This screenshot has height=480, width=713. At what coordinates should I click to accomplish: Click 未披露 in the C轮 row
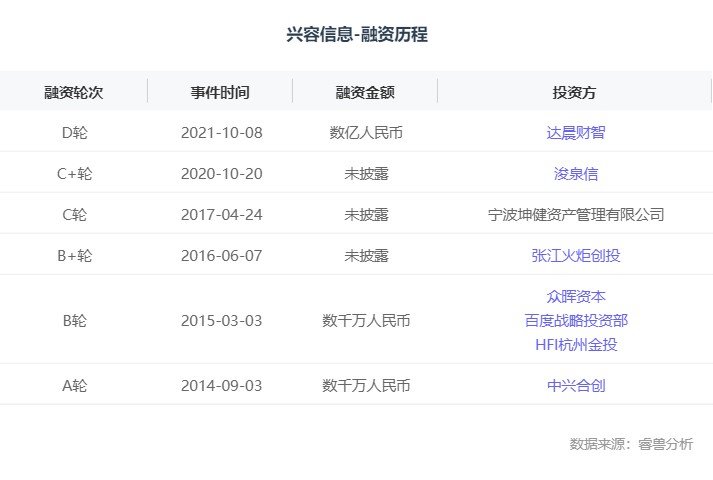pos(366,215)
